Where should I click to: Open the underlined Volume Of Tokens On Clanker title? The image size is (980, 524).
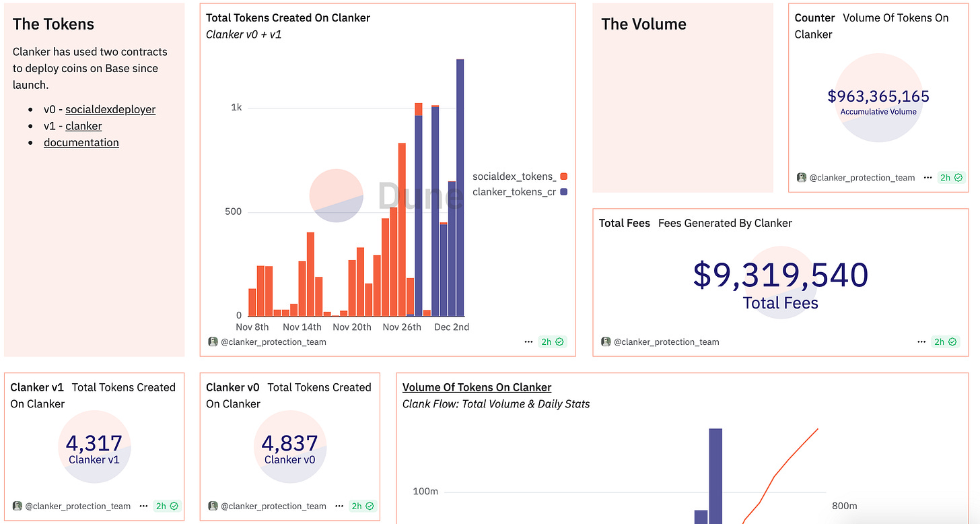[477, 387]
